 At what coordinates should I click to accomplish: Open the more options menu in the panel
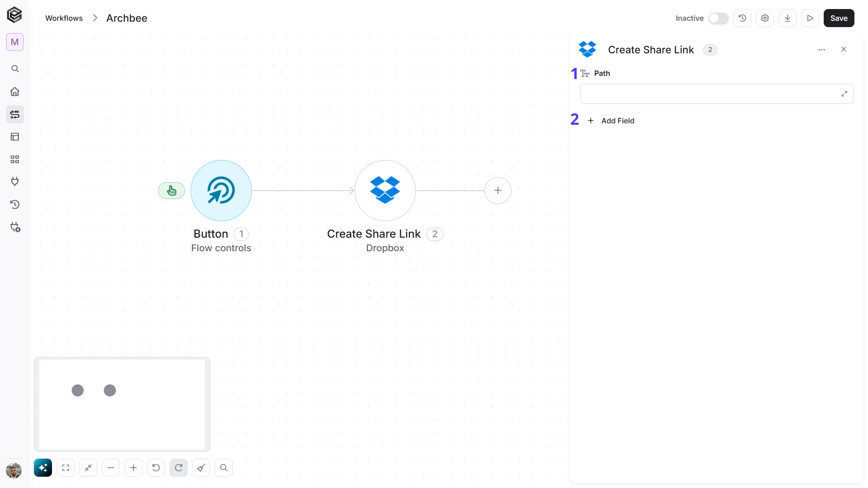click(822, 50)
